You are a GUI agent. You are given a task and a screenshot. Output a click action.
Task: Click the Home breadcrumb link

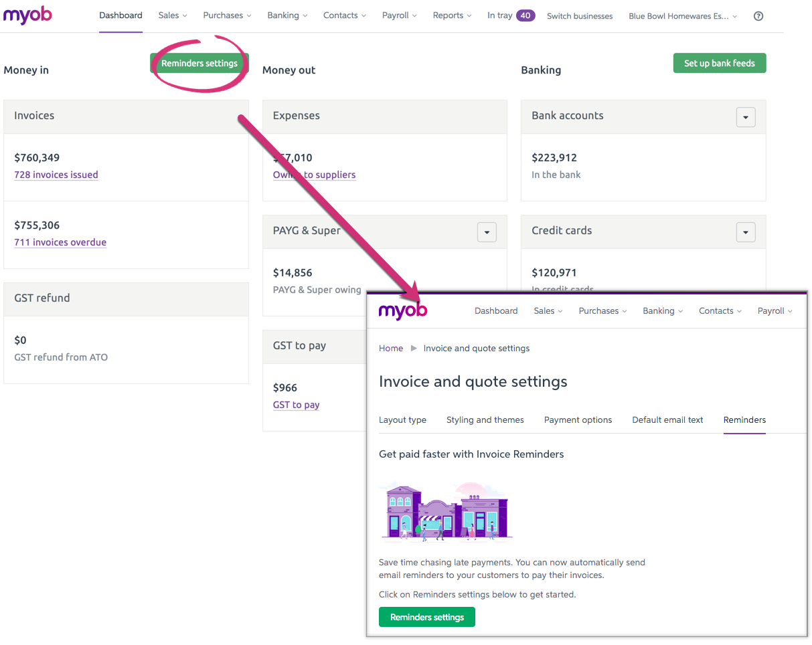click(x=391, y=349)
